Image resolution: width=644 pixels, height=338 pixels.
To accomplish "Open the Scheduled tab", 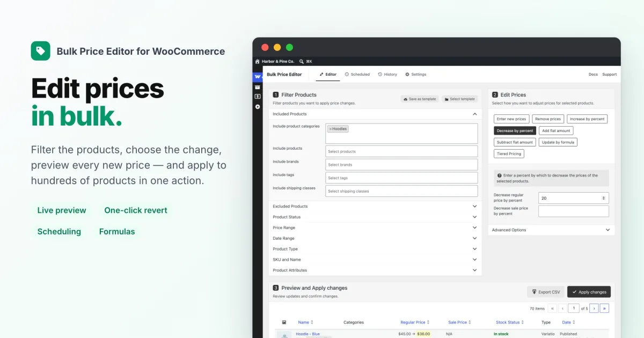I will pos(357,74).
